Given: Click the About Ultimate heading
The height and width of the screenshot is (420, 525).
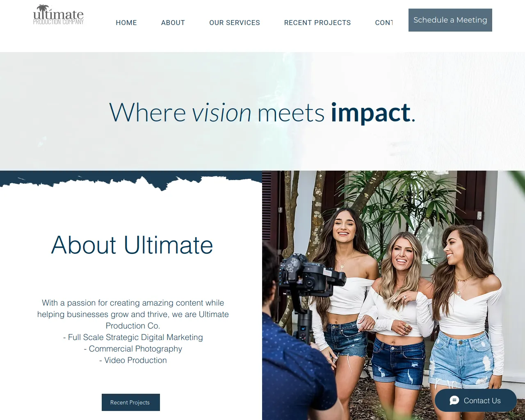Looking at the screenshot, I should 132,245.
